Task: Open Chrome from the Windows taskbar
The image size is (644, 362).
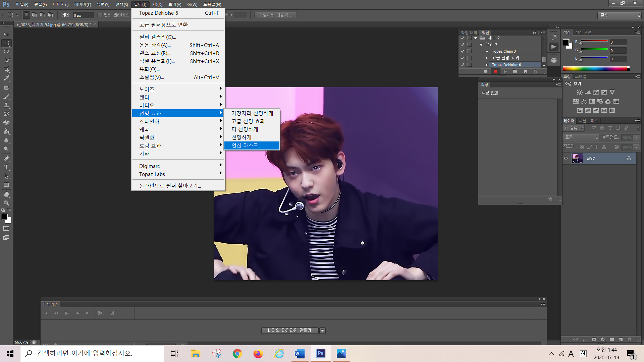Action: (237, 354)
